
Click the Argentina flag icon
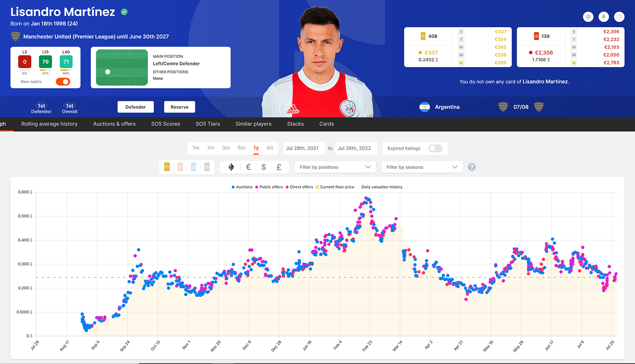click(x=425, y=107)
